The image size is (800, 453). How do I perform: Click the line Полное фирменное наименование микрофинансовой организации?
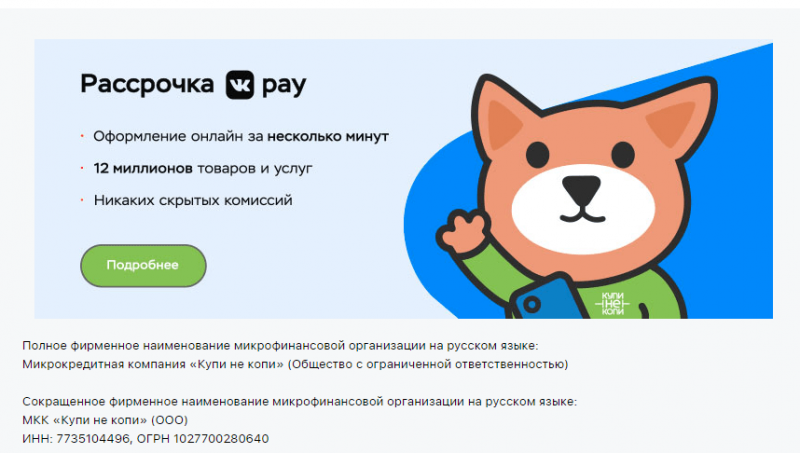(x=280, y=346)
